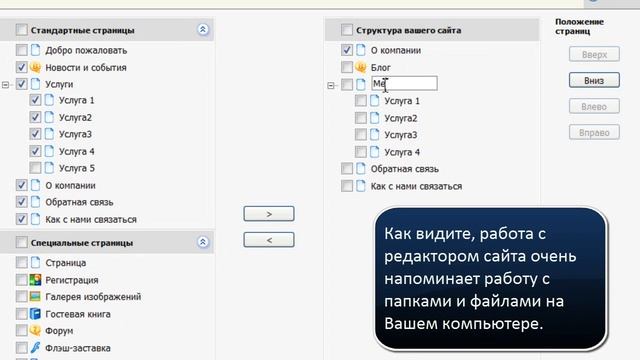Select Добро пожаловать label
This screenshot has width=640, height=360.
pos(86,51)
